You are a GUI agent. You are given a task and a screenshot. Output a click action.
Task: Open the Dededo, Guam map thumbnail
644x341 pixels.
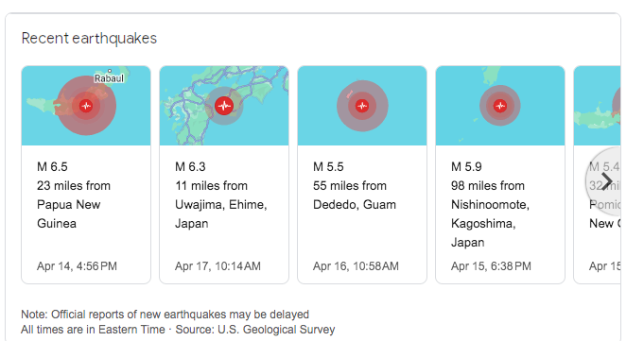click(362, 106)
